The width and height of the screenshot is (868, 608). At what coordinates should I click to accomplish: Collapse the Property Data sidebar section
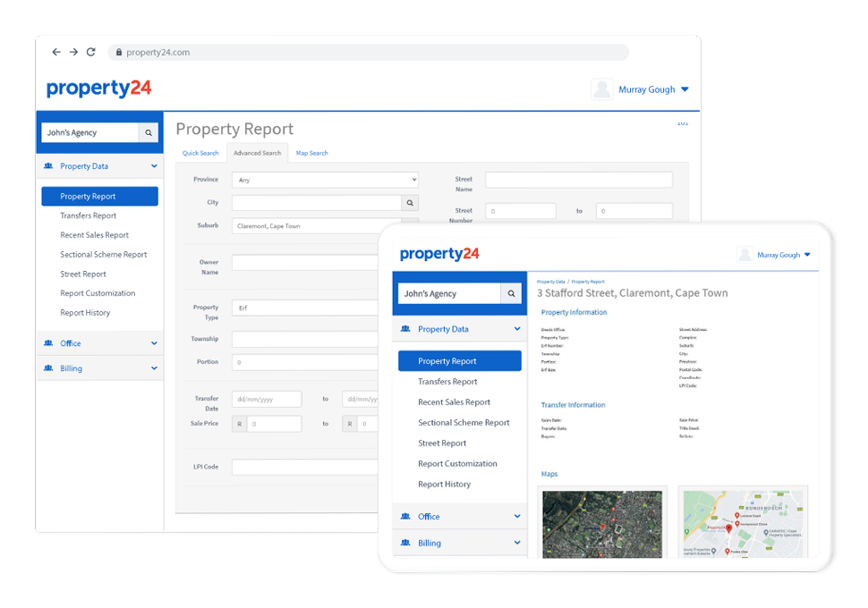pos(153,166)
